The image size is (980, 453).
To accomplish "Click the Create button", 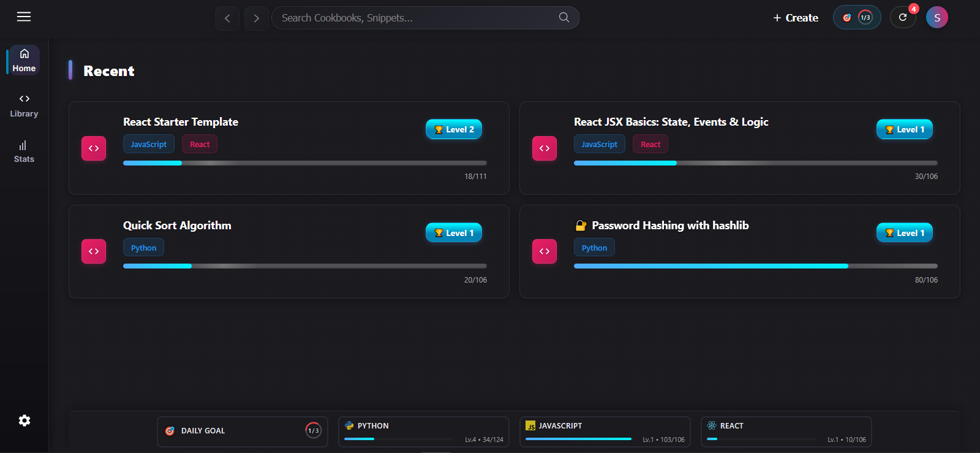I will coord(796,18).
